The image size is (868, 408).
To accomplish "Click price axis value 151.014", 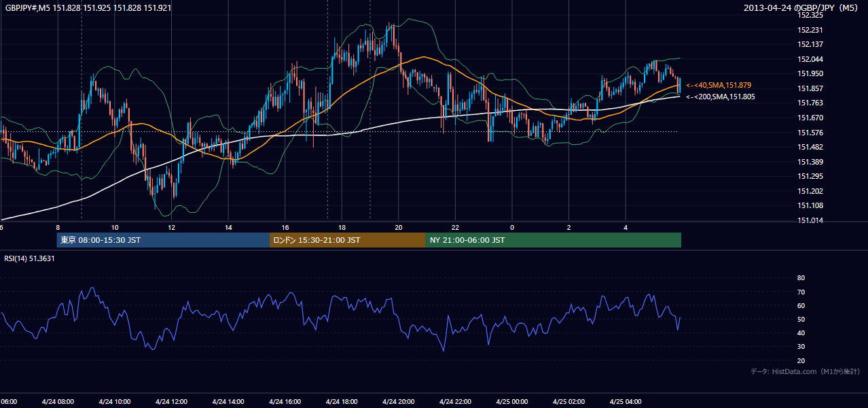I will tap(810, 220).
